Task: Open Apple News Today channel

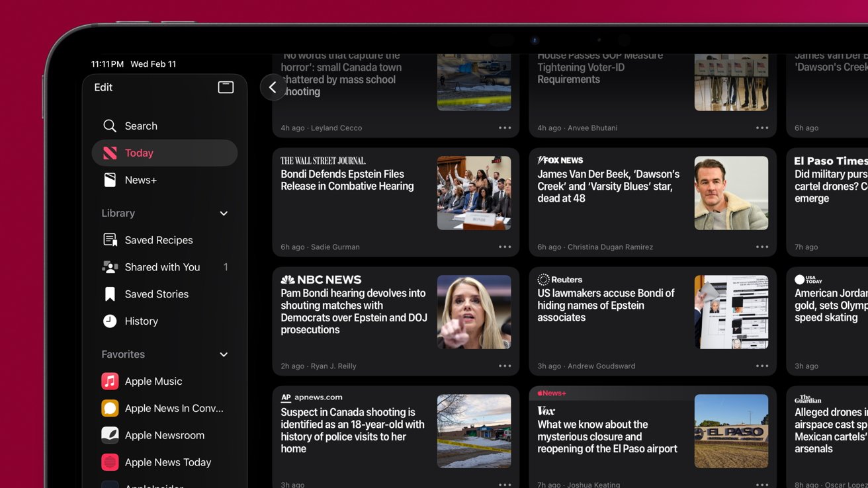Action: [x=167, y=462]
